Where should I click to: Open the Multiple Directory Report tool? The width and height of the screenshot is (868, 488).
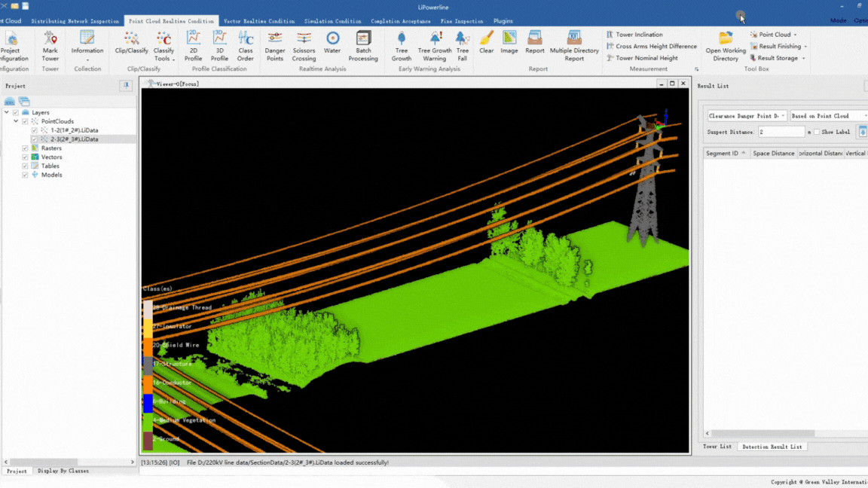tap(574, 44)
